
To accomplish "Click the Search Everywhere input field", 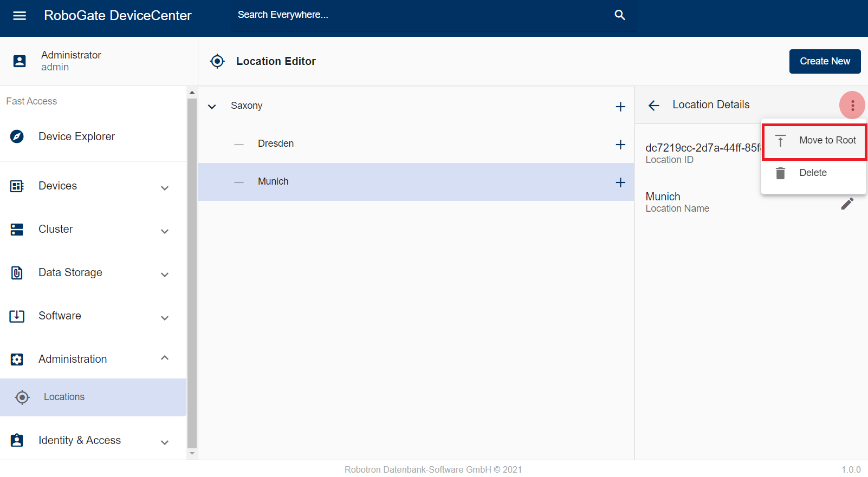I will click(x=423, y=15).
